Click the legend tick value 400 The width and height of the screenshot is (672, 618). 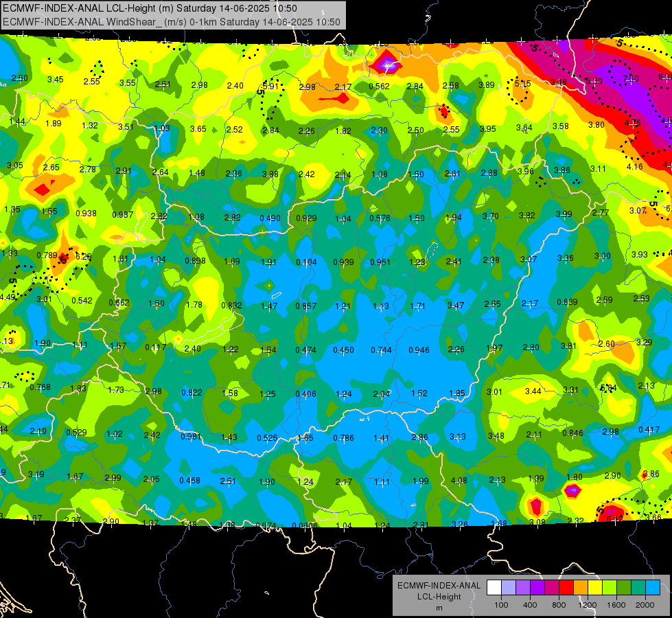pos(530,605)
